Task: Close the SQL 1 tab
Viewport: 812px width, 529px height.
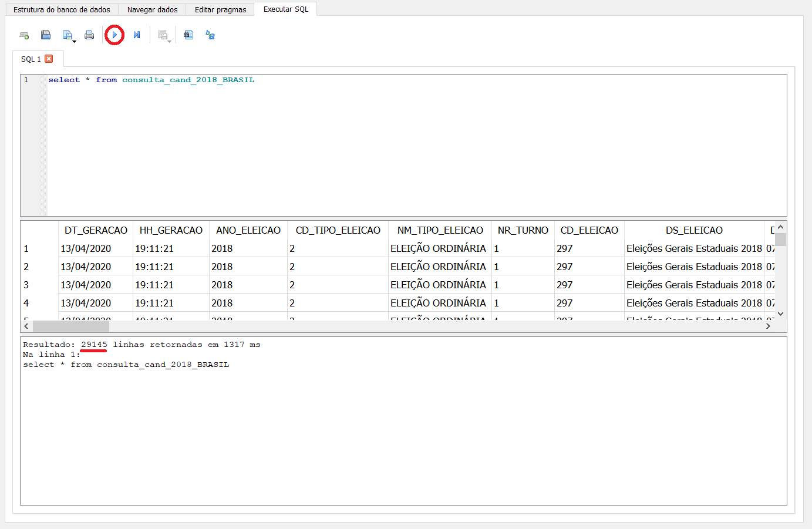Action: click(49, 59)
